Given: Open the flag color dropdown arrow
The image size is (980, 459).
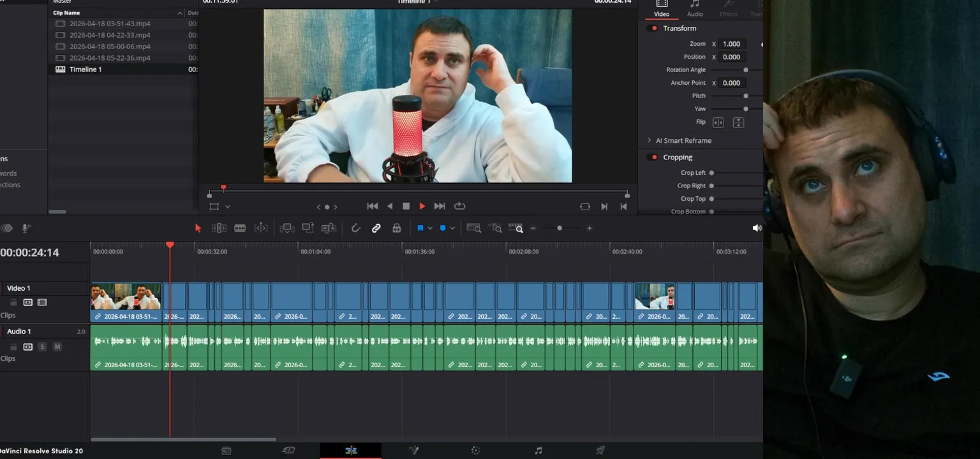Looking at the screenshot, I should pyautogui.click(x=430, y=228).
